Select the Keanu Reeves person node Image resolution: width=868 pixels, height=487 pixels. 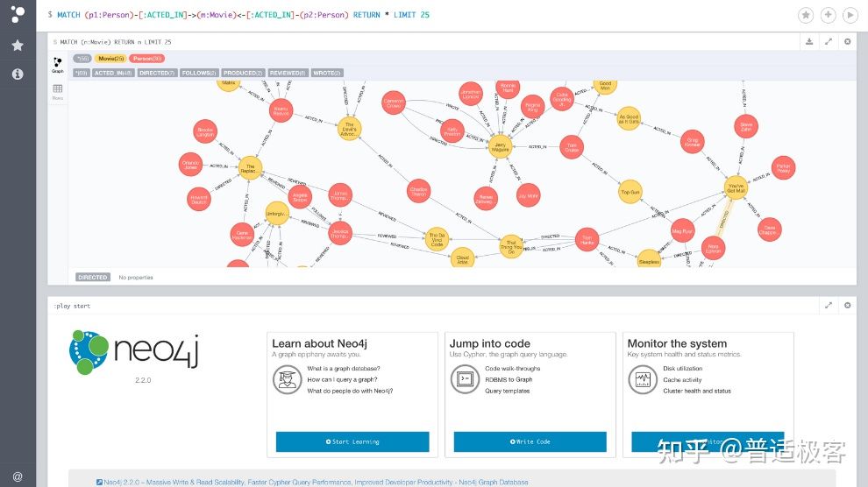tap(281, 110)
